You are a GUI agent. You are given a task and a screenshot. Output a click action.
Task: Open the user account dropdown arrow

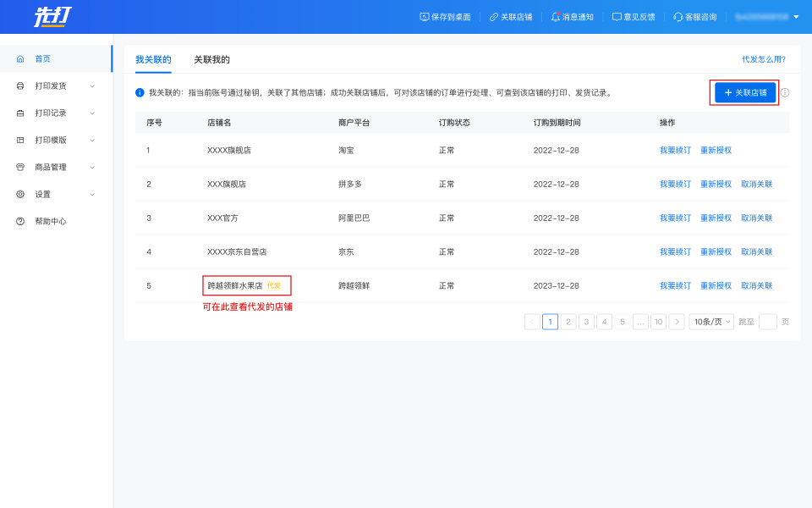796,17
